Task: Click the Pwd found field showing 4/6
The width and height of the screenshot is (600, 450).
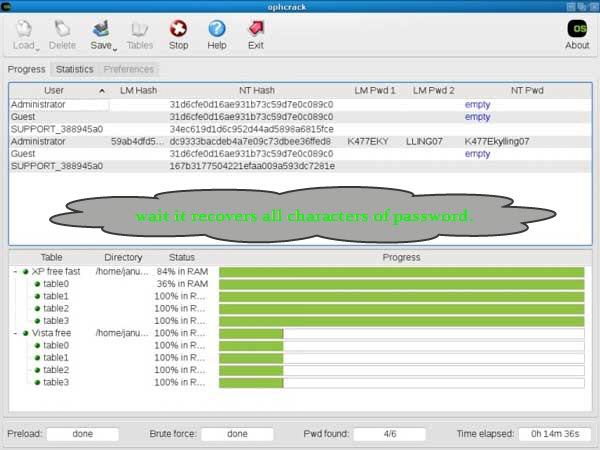Action: pos(390,434)
